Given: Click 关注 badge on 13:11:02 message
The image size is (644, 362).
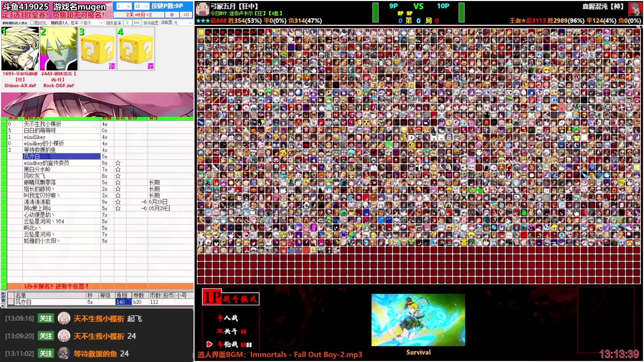Looking at the screenshot, I should point(46,353).
